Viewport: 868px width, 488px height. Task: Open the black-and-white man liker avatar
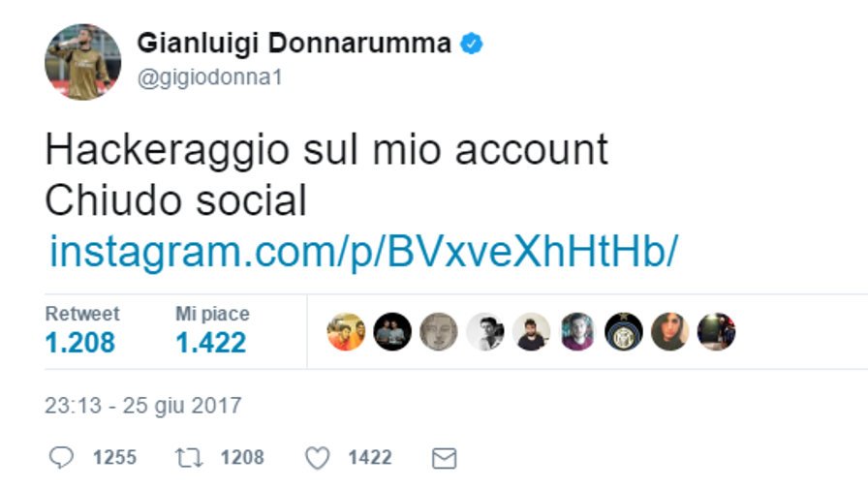click(x=485, y=332)
